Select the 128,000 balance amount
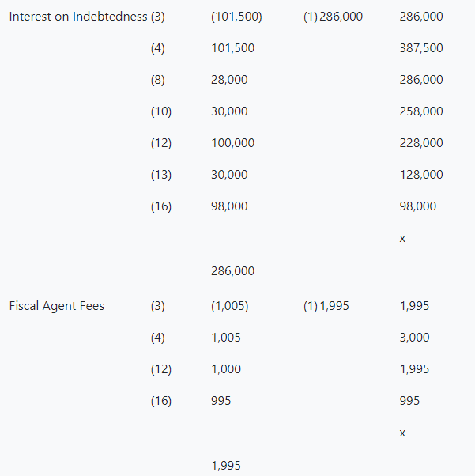 (421, 175)
